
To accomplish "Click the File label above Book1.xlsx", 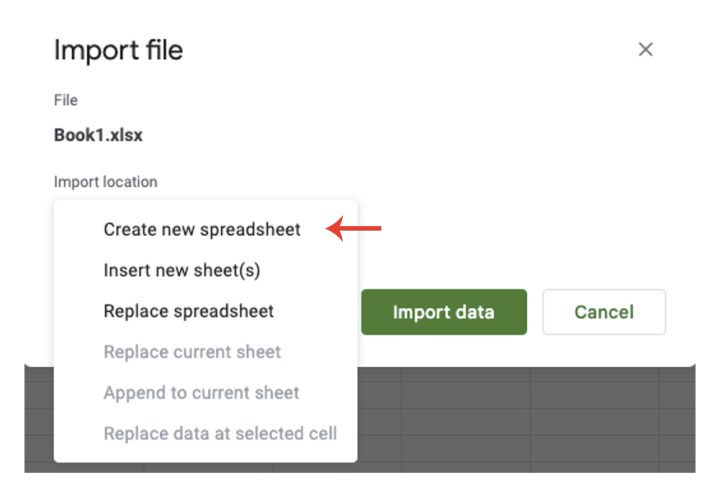I will [66, 100].
